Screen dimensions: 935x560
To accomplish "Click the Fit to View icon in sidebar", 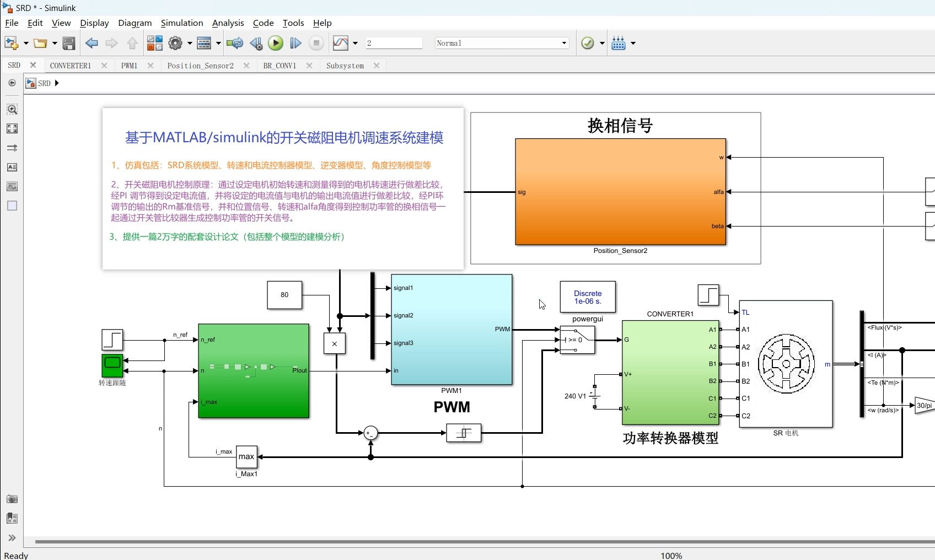I will coord(12,128).
